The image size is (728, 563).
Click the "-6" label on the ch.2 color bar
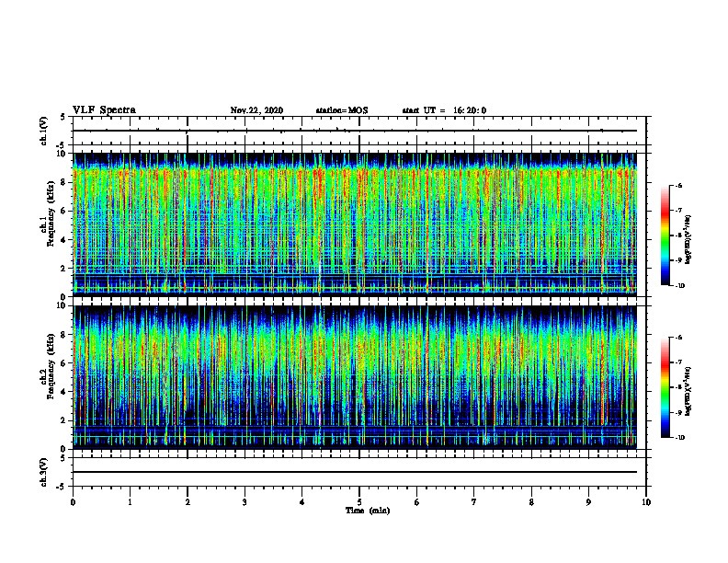pyautogui.click(x=678, y=338)
